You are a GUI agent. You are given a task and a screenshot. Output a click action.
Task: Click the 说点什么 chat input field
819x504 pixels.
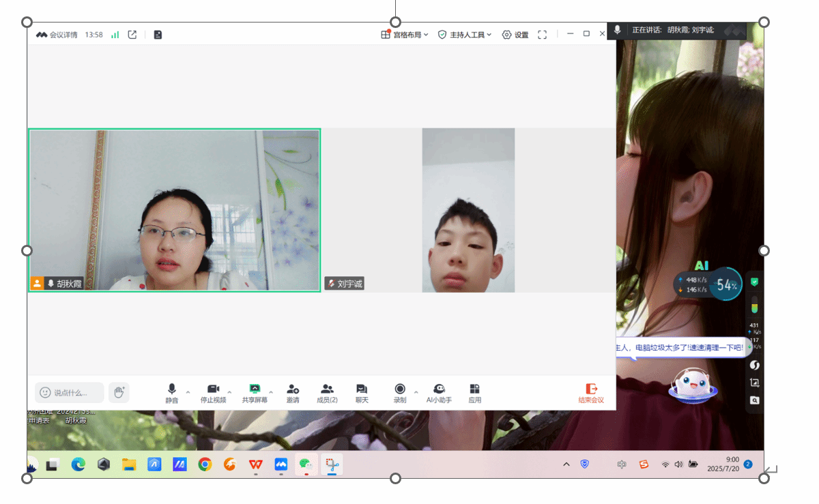70,392
